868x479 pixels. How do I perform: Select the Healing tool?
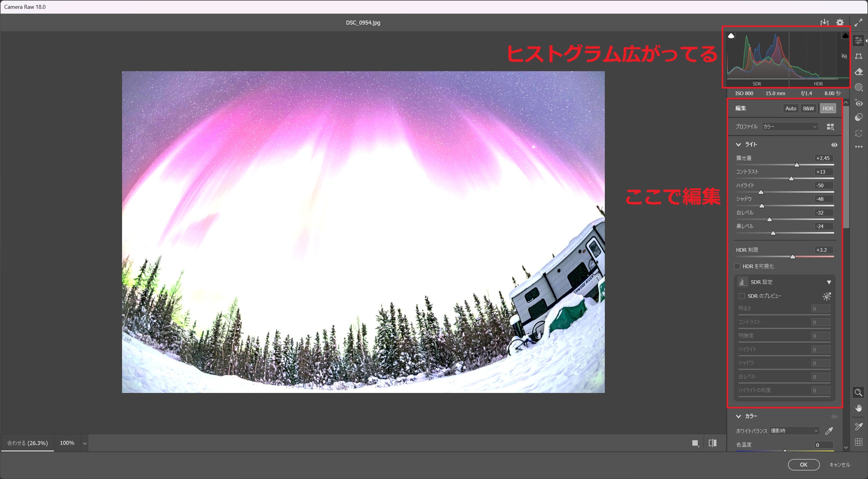[859, 72]
